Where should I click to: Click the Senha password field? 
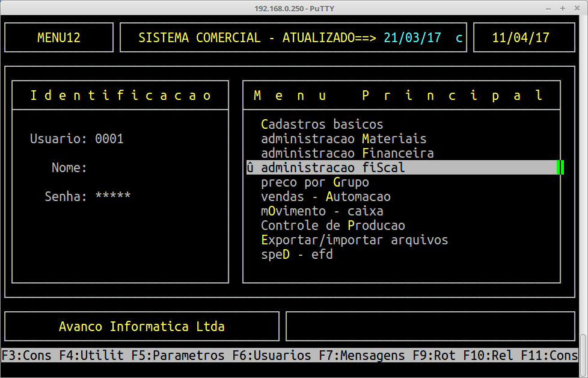point(112,196)
